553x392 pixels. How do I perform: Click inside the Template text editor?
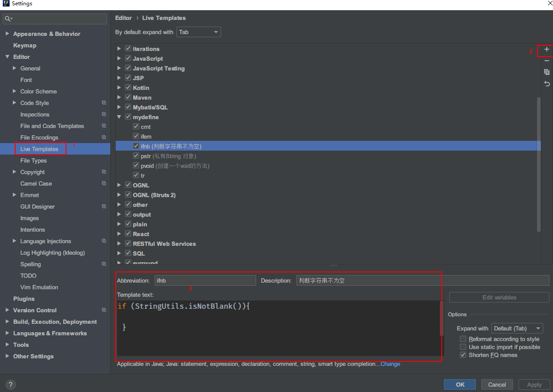pos(278,328)
